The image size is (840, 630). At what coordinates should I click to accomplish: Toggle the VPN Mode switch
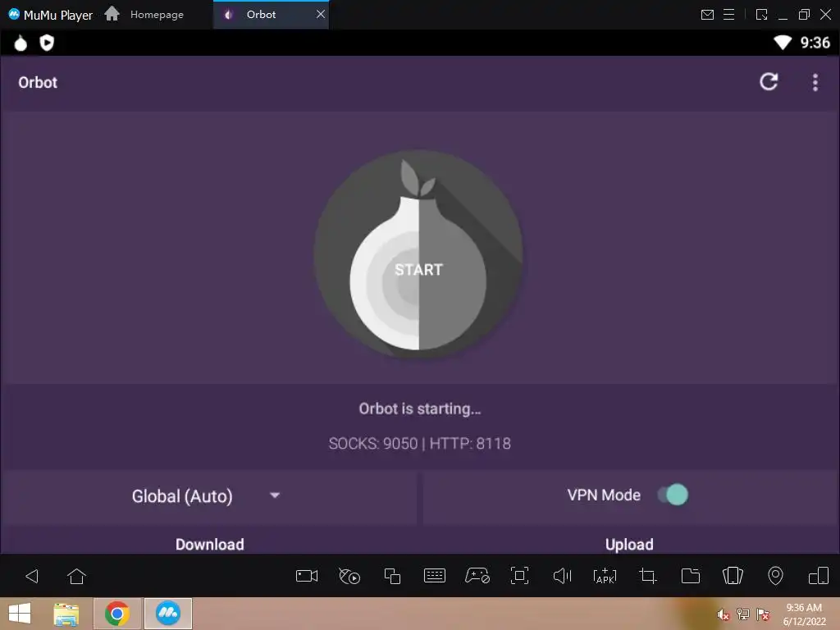pyautogui.click(x=673, y=495)
